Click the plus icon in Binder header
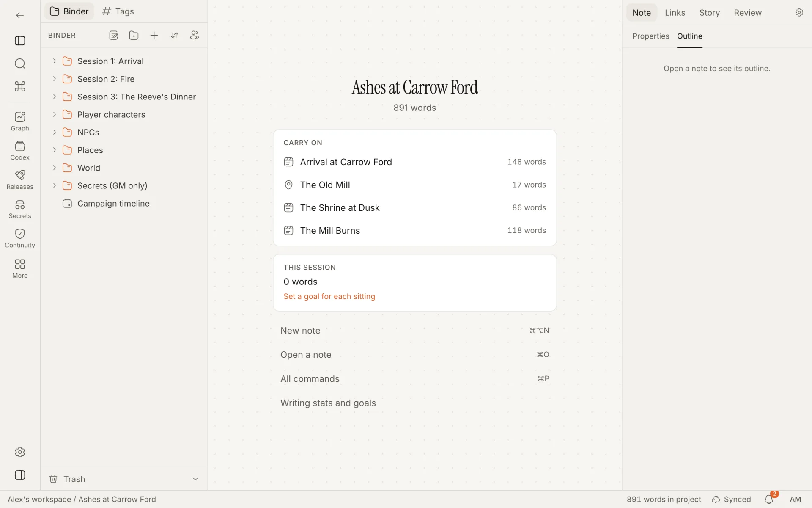Viewport: 812px width, 508px height. tap(154, 36)
